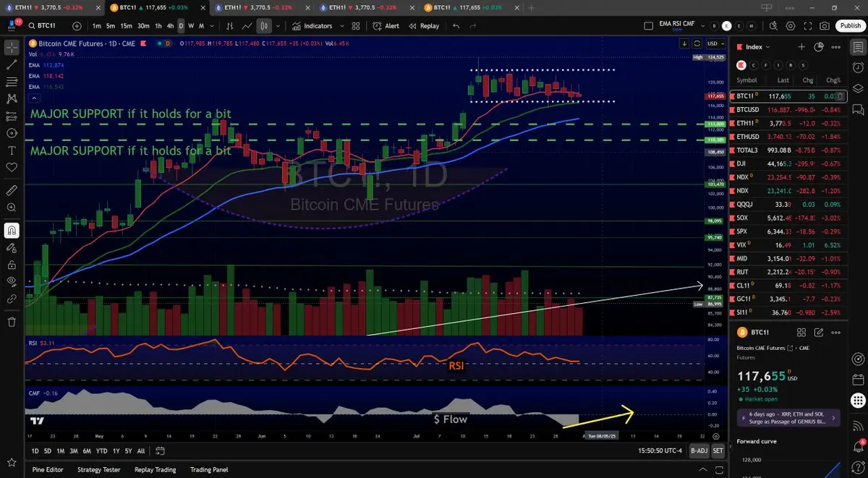Expand favorite indicators dropdown next to Indicators
Viewport: 868px width, 478px height.
341,26
